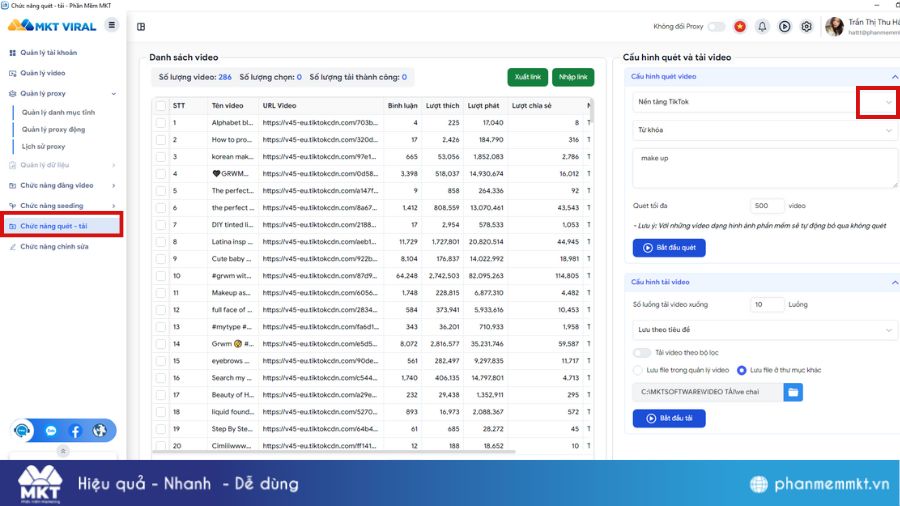Collapse the Quản lý proxy menu
The height and width of the screenshot is (506, 900).
(114, 94)
